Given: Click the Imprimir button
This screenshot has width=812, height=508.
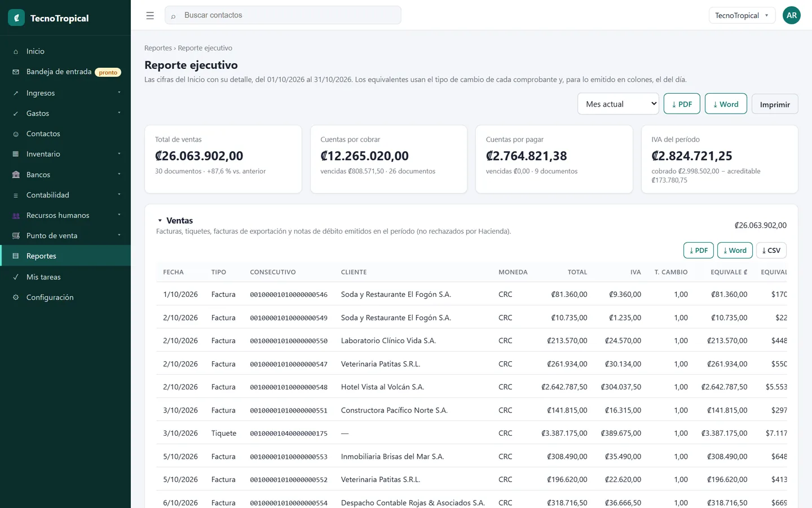Looking at the screenshot, I should click(775, 104).
